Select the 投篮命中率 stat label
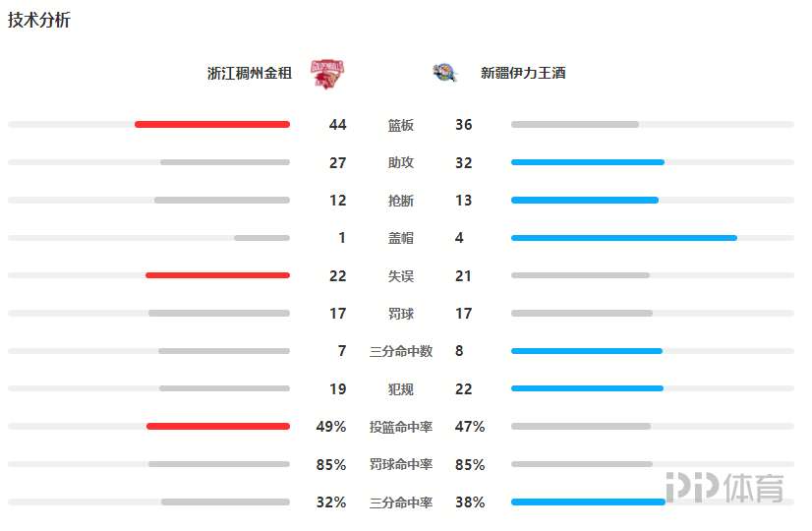 click(401, 427)
